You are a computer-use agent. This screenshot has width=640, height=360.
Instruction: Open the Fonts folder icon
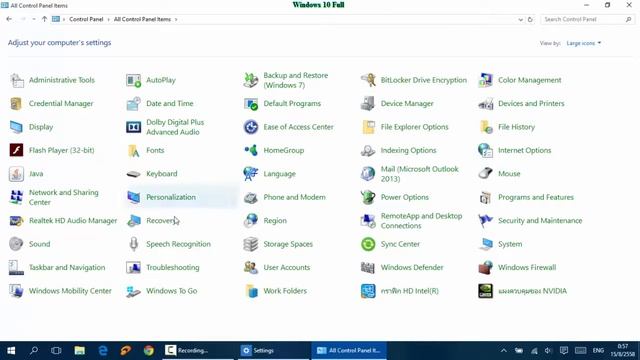point(133,150)
